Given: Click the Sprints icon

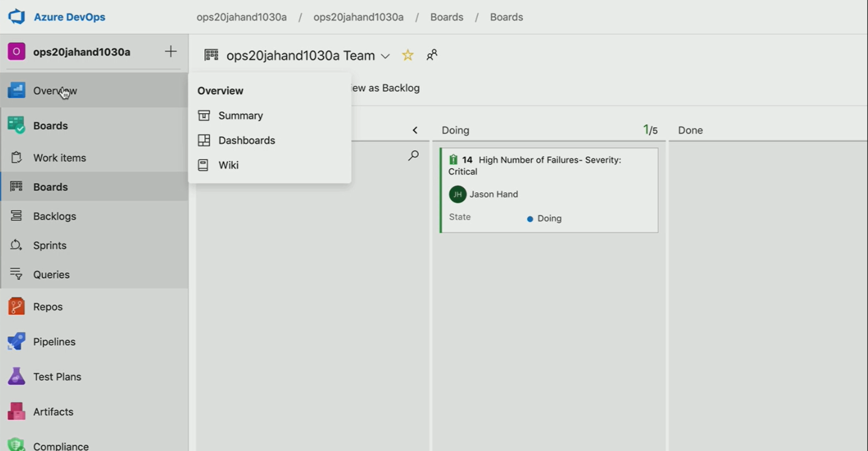Looking at the screenshot, I should pyautogui.click(x=16, y=245).
